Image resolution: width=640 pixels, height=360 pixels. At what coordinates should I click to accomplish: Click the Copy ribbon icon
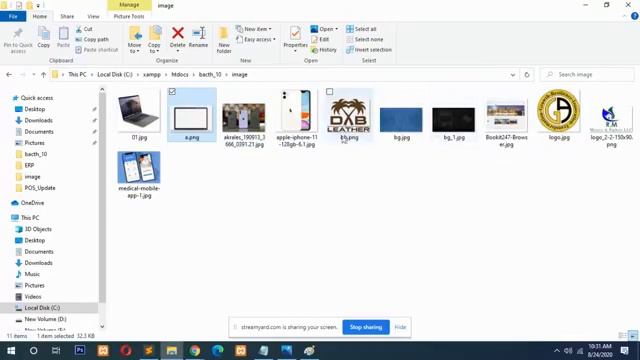pos(44,33)
